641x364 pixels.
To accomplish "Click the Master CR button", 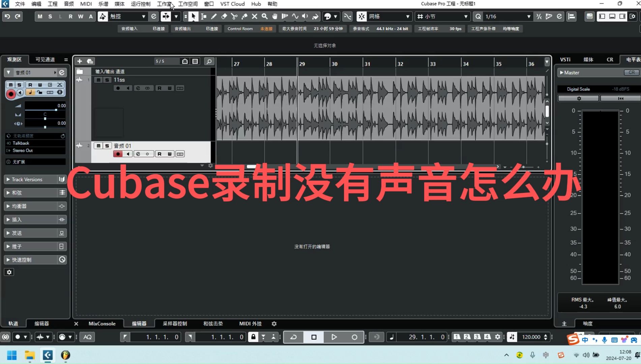I will pyautogui.click(x=632, y=72).
